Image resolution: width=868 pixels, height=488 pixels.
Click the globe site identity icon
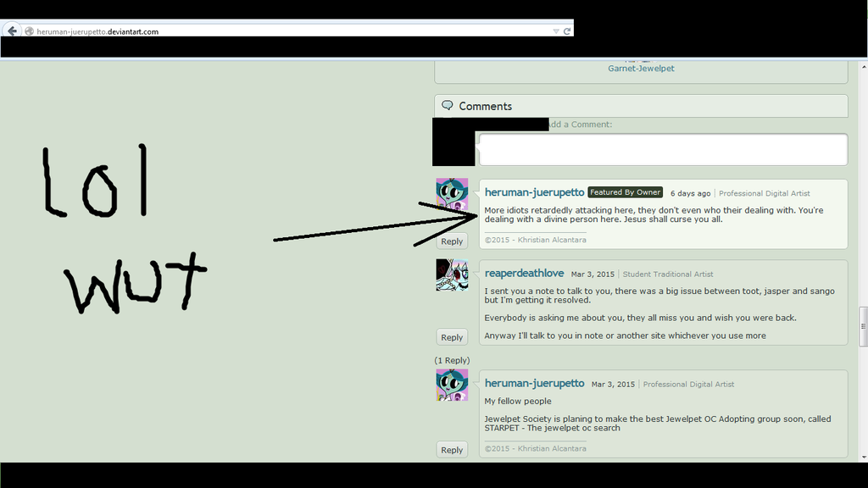coord(29,31)
